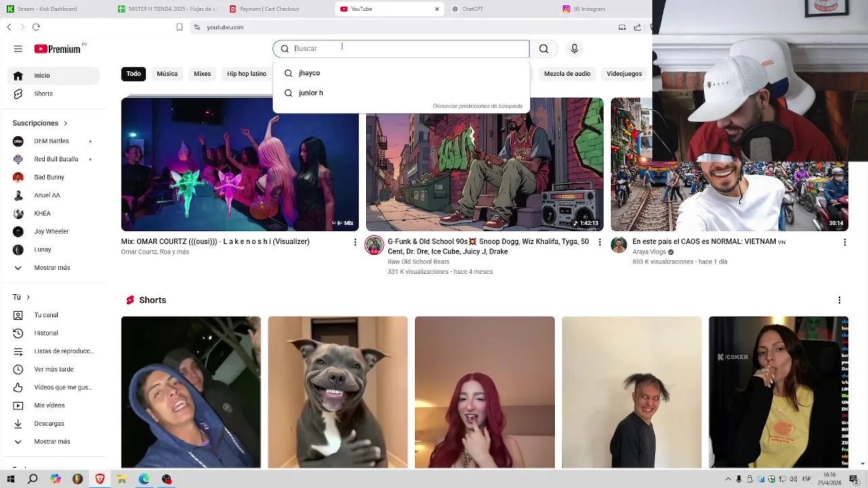
Task: Reload the page with refresh icon
Action: [36, 27]
